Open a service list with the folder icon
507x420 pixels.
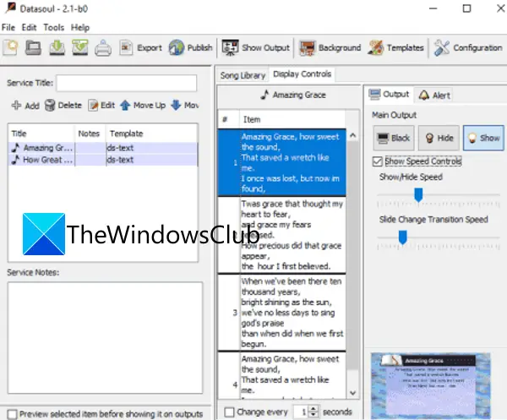point(33,48)
